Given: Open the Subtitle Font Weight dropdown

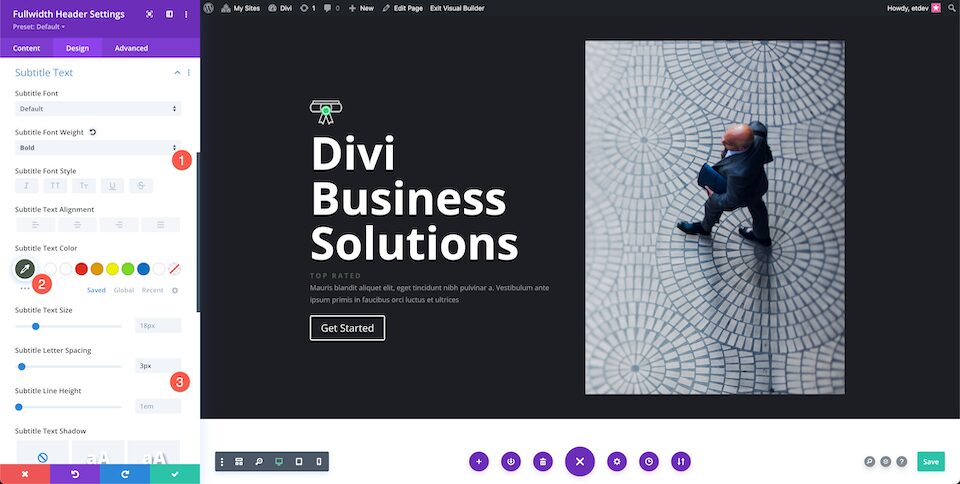Looking at the screenshot, I should (98, 147).
